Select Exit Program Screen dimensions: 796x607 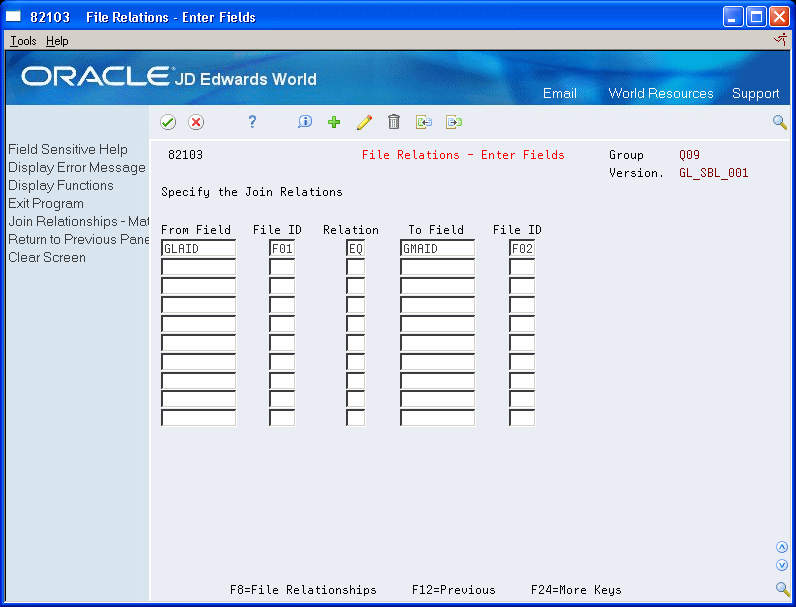[46, 204]
